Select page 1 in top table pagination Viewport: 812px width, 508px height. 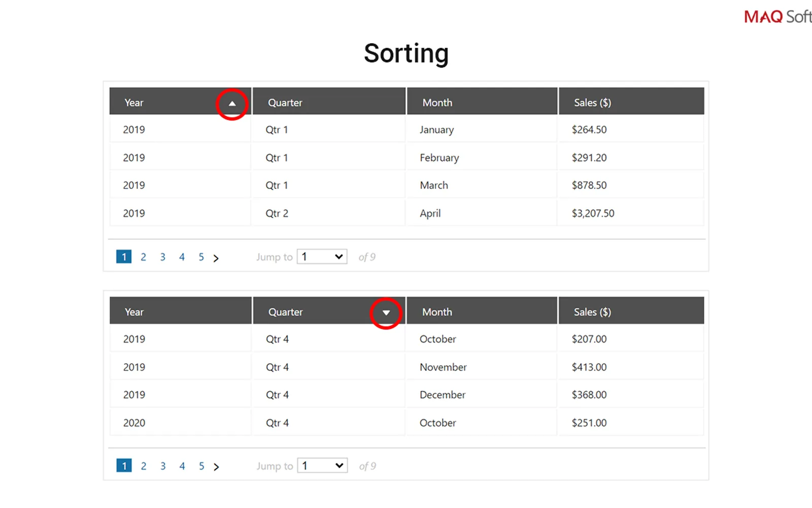tap(124, 257)
